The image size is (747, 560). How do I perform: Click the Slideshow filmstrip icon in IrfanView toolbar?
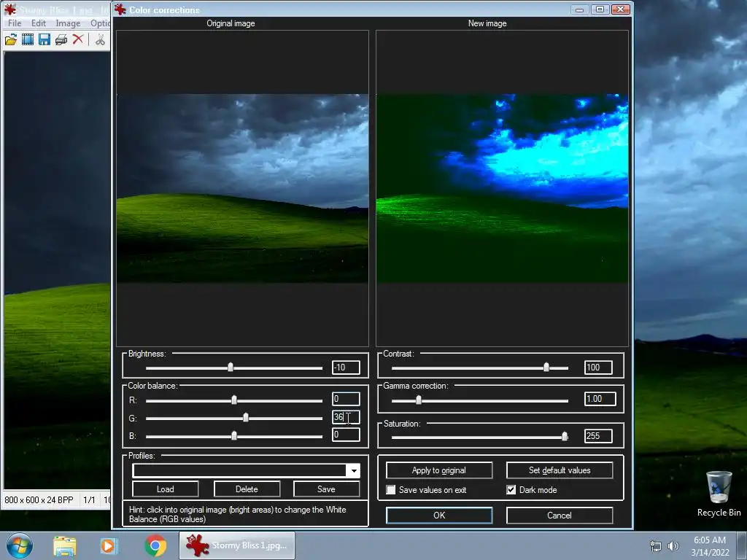[28, 39]
